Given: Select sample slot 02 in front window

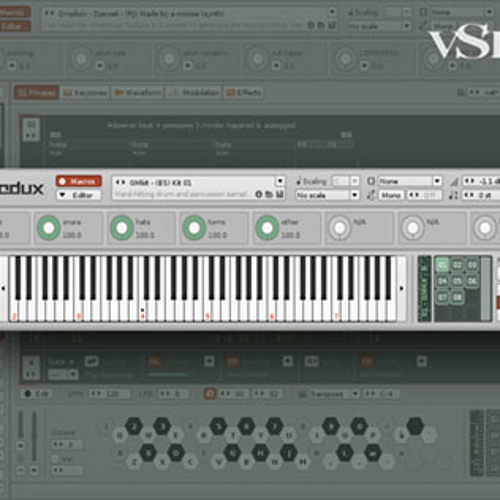Looking at the screenshot, I should pos(457,265).
